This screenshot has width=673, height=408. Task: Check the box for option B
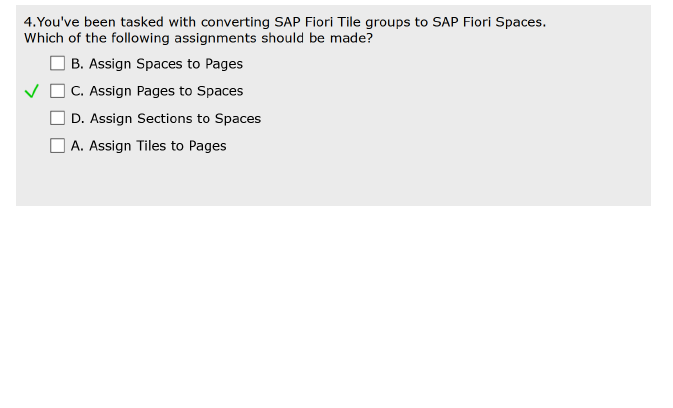[58, 64]
